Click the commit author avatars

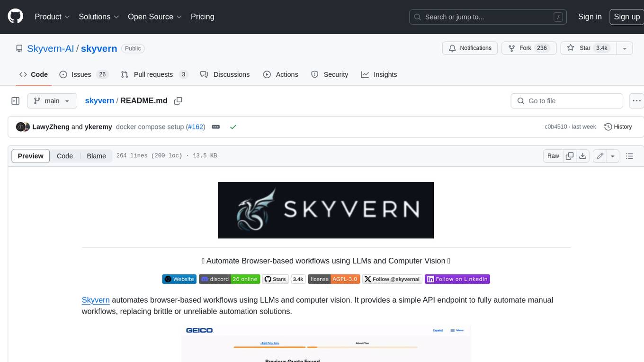tap(23, 127)
